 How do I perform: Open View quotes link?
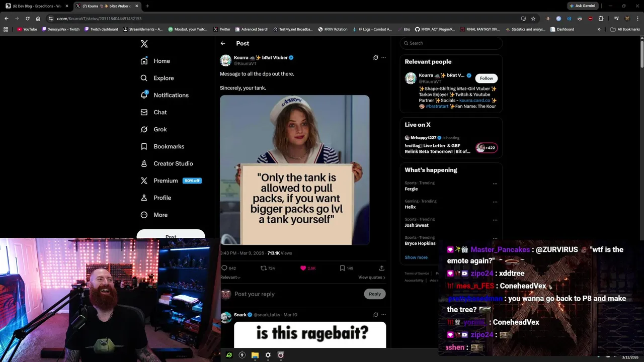(x=372, y=277)
